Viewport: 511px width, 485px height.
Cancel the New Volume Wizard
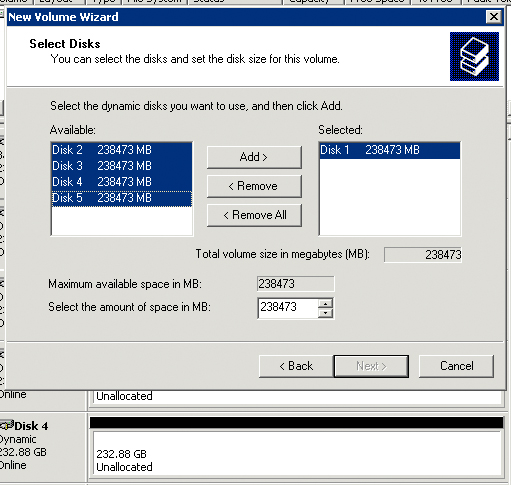tap(456, 366)
